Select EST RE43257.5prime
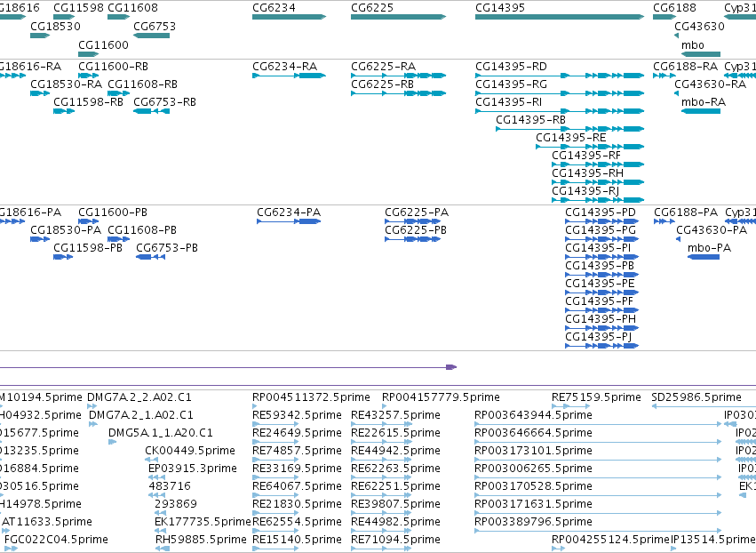Screen dimensions: 756x553 click(395, 415)
